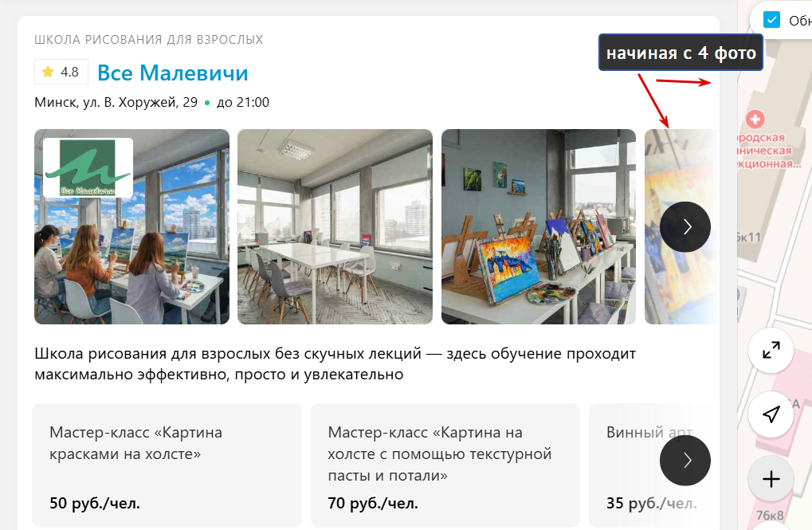Open photo of empty classroom with white tables
This screenshot has height=530, width=812.
pos(335,226)
